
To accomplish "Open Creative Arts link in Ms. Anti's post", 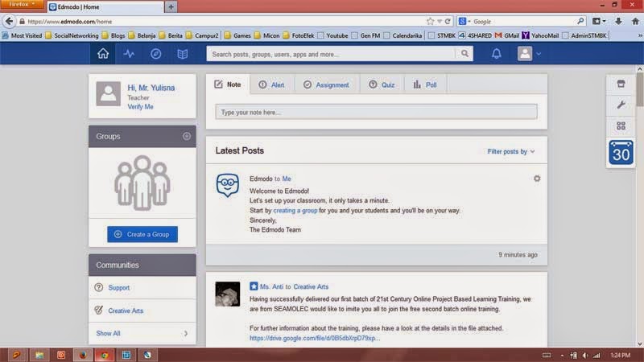I will click(x=311, y=286).
